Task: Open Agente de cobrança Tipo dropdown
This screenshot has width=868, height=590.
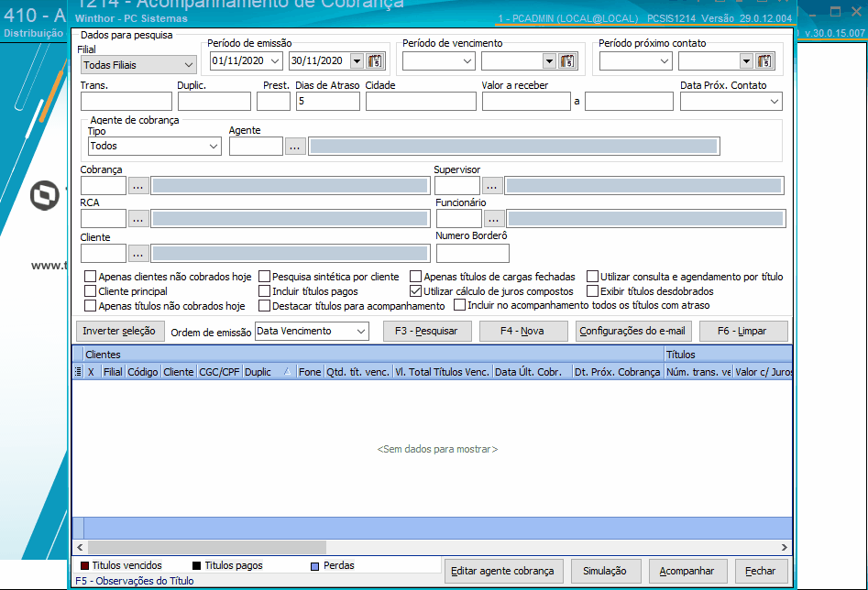Action: [214, 146]
